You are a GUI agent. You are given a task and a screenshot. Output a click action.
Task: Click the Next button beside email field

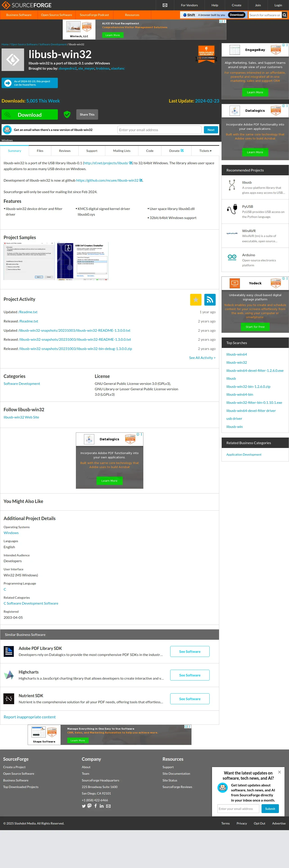coord(211,130)
